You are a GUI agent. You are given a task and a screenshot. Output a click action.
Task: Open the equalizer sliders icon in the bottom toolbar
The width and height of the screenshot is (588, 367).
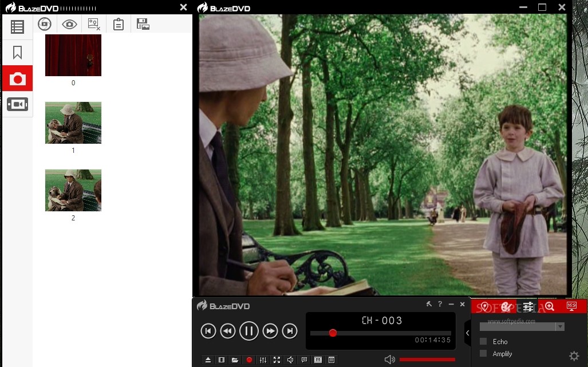click(x=263, y=360)
